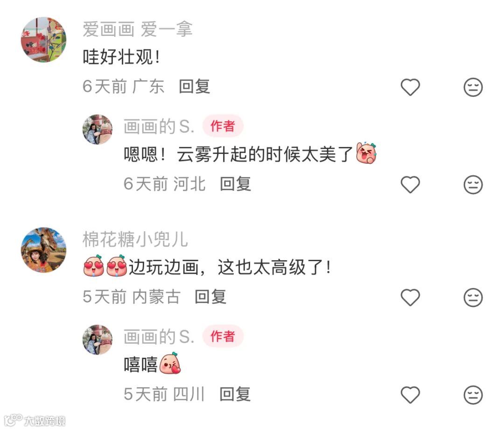Like author's 云雾升起 reply with heart
This screenshot has height=430, width=504.
coord(410,185)
